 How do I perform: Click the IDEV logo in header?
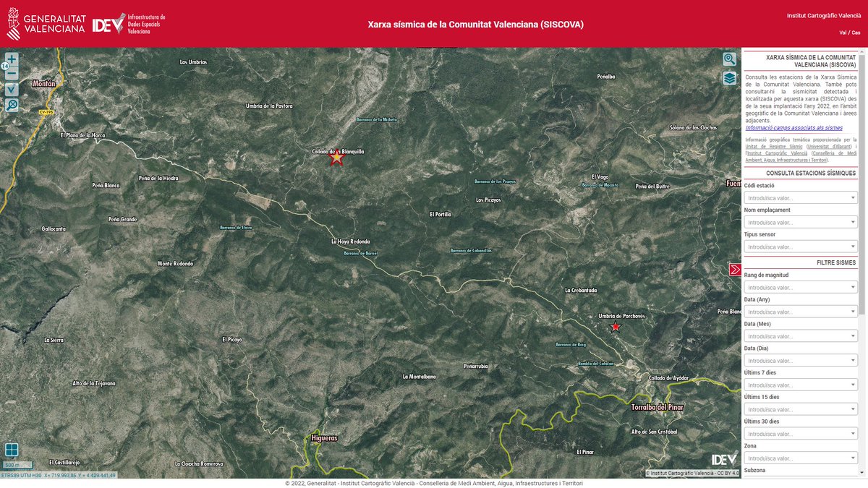tap(129, 24)
